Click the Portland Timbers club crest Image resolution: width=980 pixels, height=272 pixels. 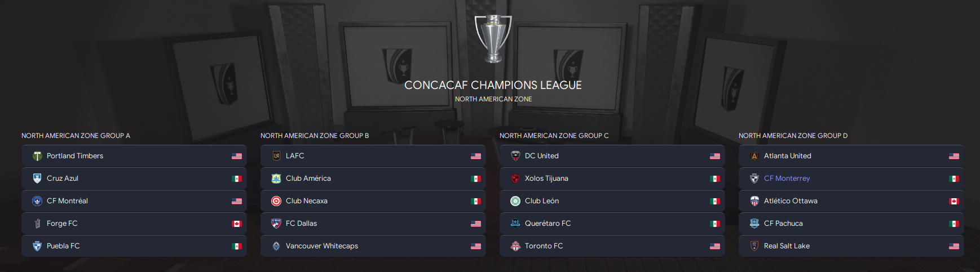pyautogui.click(x=37, y=156)
